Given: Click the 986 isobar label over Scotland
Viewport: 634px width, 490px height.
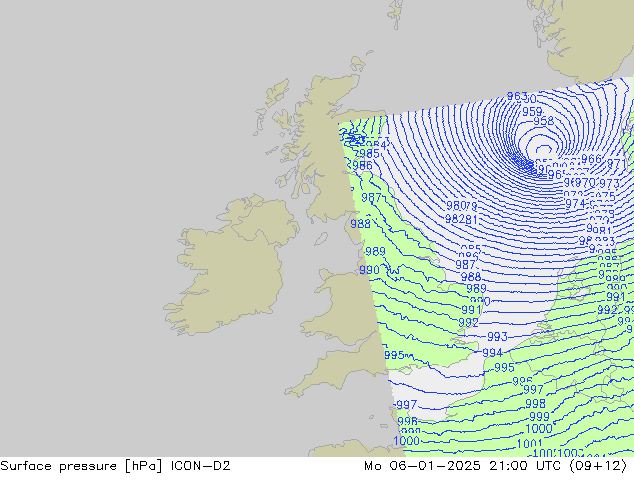Looking at the screenshot, I should click(361, 165).
